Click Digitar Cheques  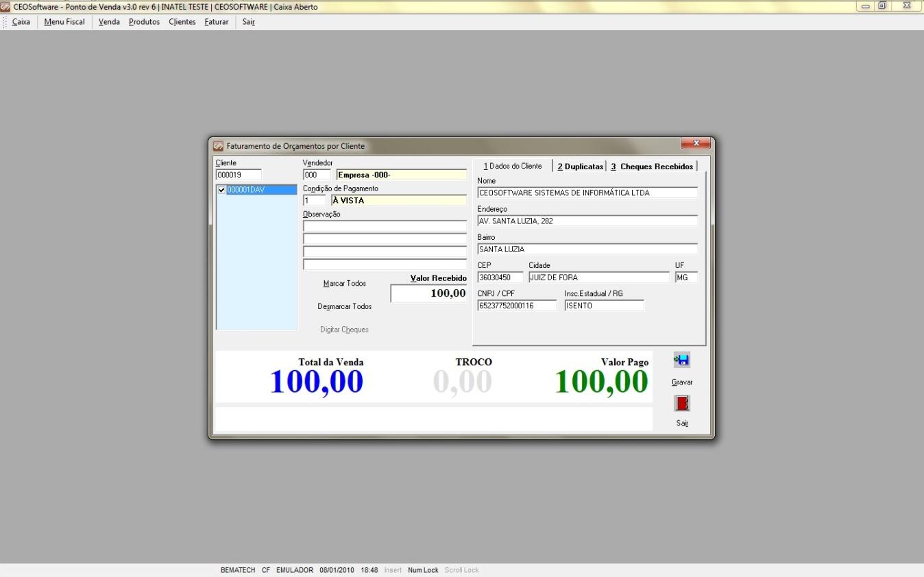(x=344, y=330)
